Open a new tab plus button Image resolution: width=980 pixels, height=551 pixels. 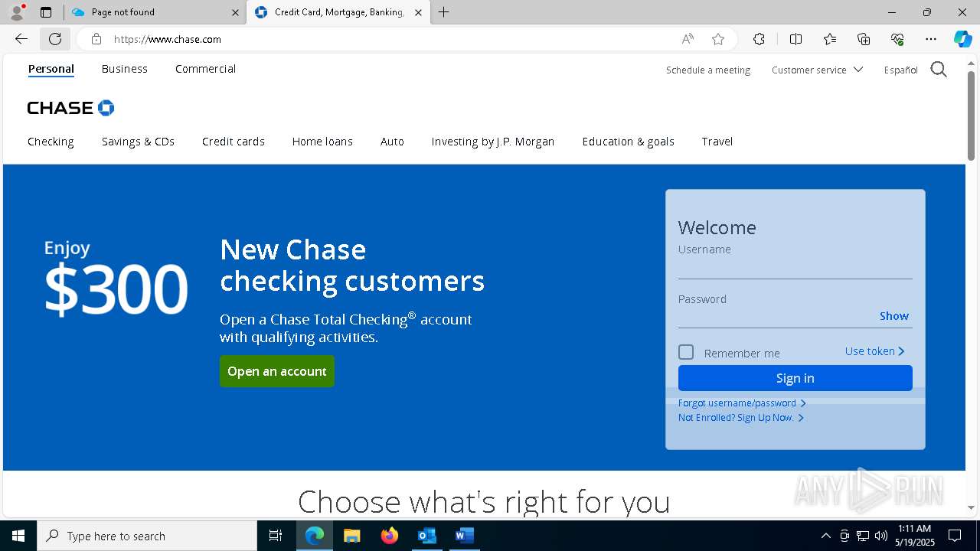point(443,12)
